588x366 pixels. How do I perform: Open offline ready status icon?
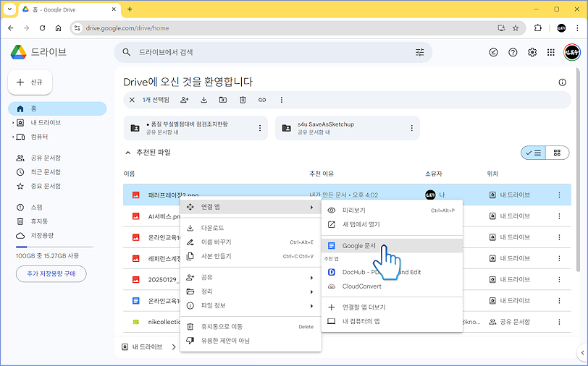pyautogui.click(x=494, y=53)
